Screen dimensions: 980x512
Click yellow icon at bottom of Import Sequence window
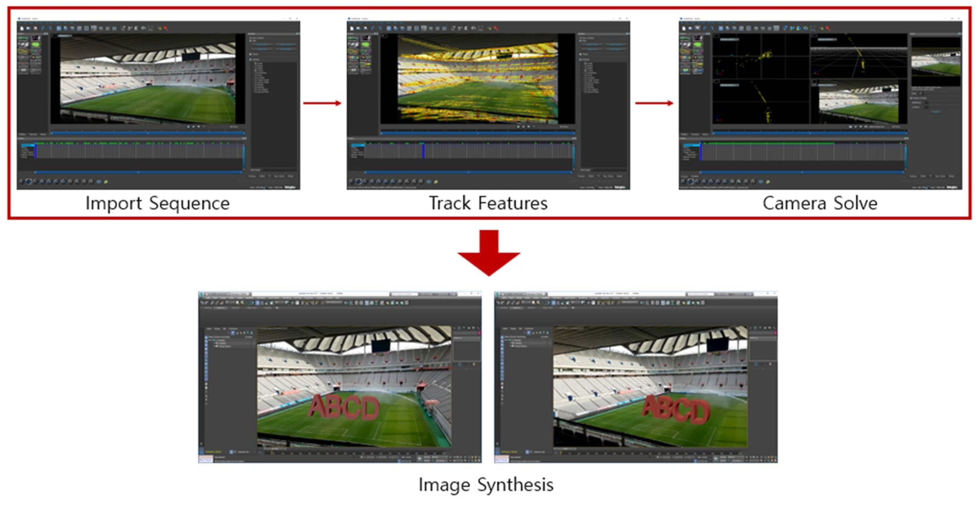pos(106,182)
